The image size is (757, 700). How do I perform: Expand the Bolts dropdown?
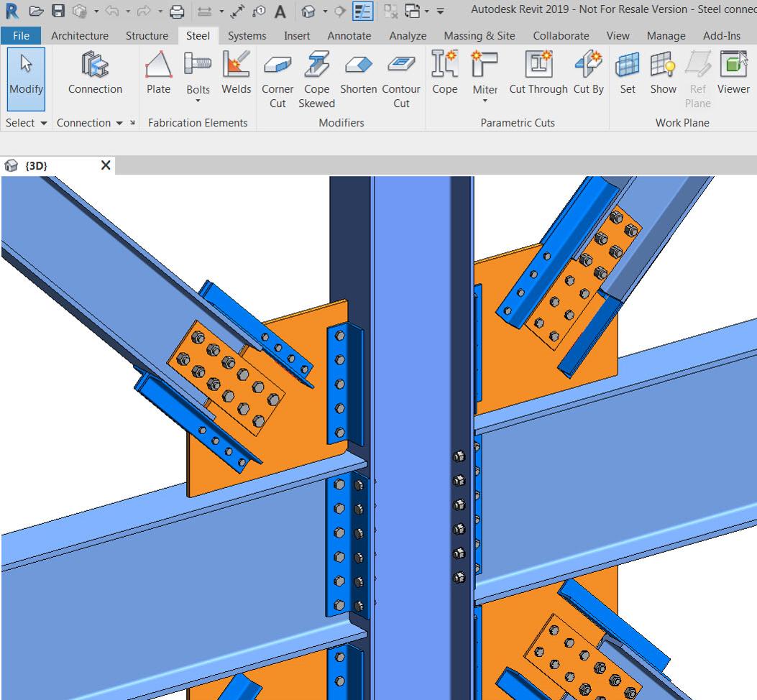[x=198, y=101]
